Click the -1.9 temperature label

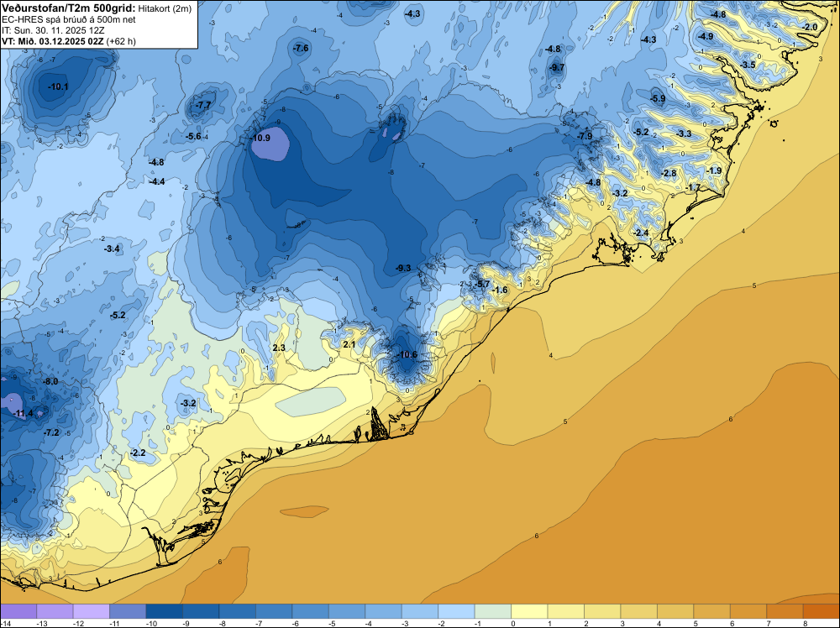coord(714,170)
